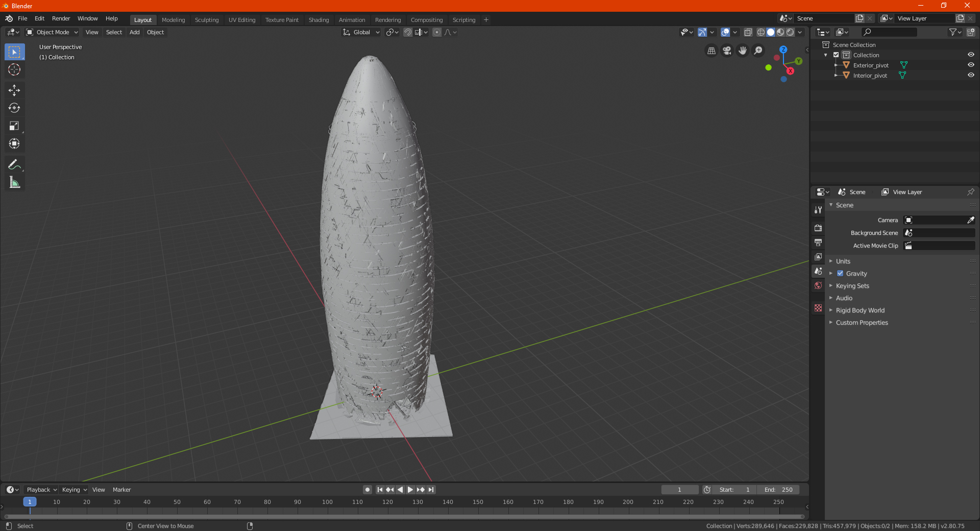This screenshot has width=980, height=531.
Task: Select the Measure tool
Action: tap(14, 182)
